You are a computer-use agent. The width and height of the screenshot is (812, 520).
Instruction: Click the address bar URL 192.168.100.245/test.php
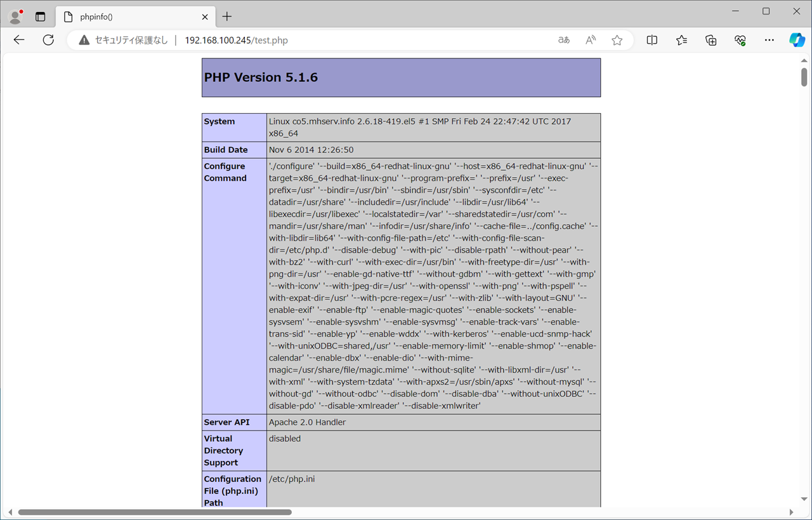coord(236,40)
